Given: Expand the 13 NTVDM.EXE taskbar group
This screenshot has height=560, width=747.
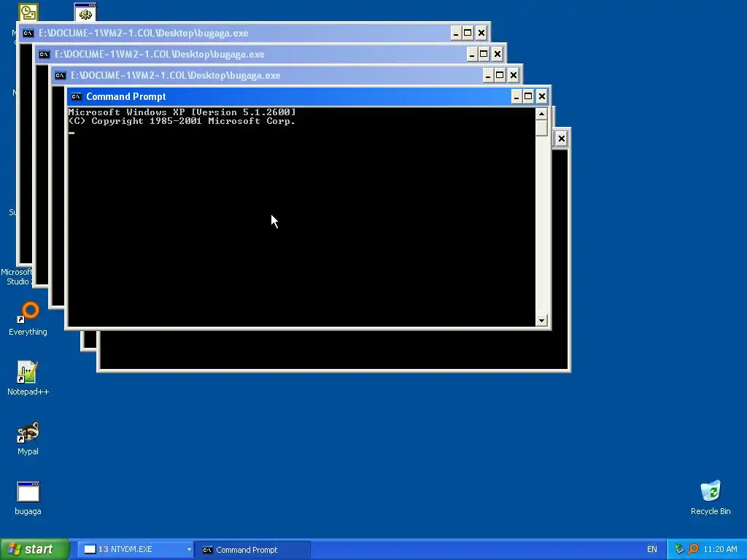Looking at the screenshot, I should click(135, 550).
